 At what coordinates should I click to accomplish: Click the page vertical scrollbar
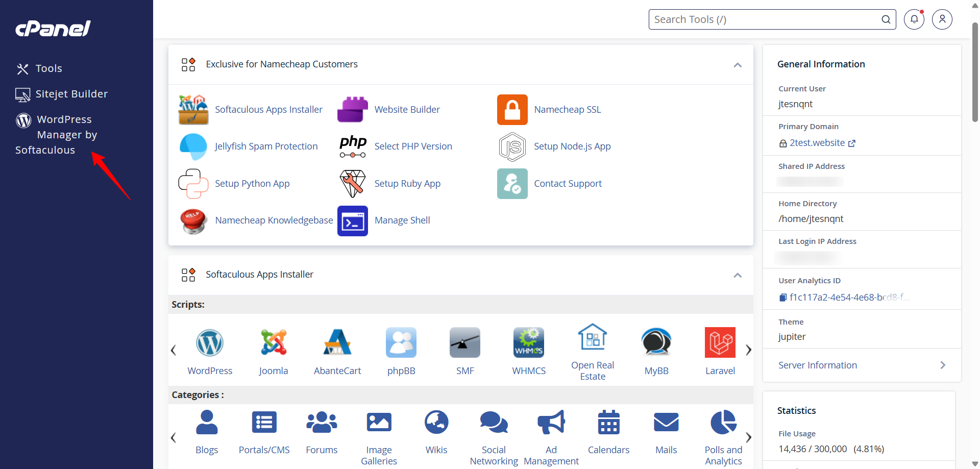click(x=975, y=71)
